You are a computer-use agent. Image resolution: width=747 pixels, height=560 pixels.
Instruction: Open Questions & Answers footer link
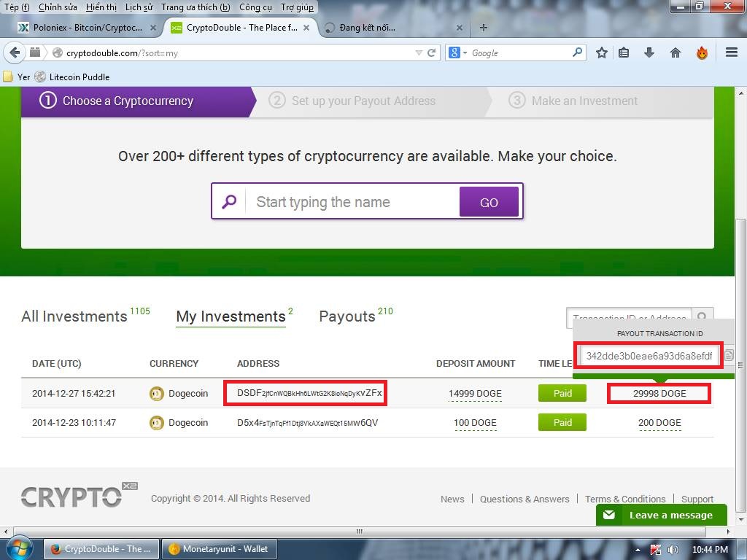point(525,499)
